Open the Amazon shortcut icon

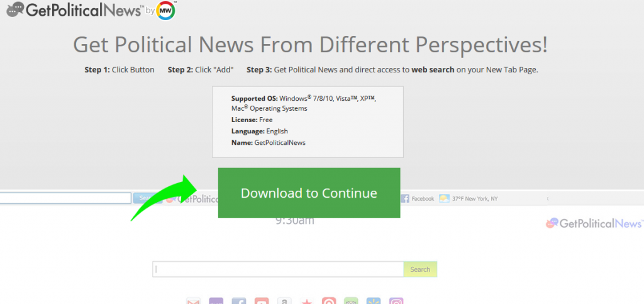[284, 301]
